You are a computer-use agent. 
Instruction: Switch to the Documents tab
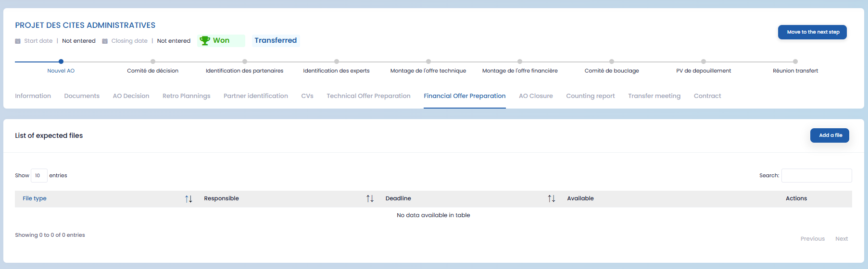coord(82,96)
